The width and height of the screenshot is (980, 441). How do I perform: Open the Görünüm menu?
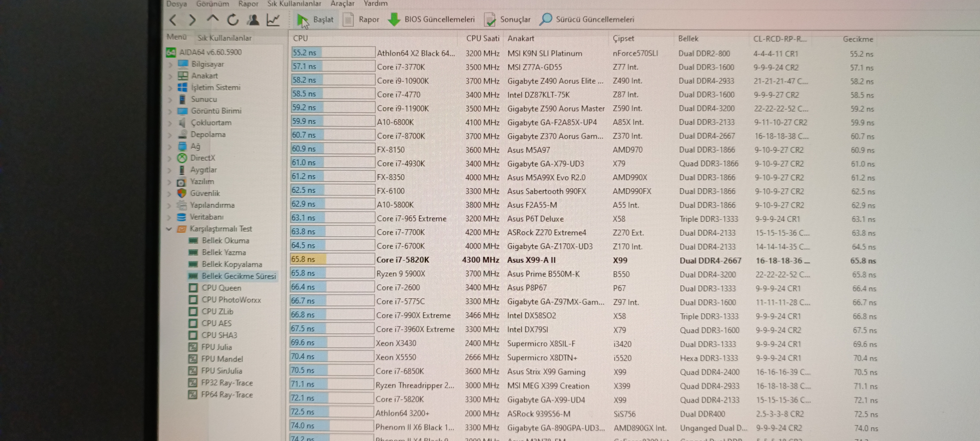212,4
